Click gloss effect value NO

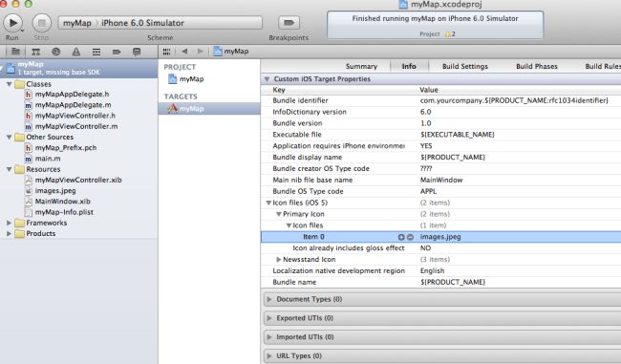tap(425, 248)
